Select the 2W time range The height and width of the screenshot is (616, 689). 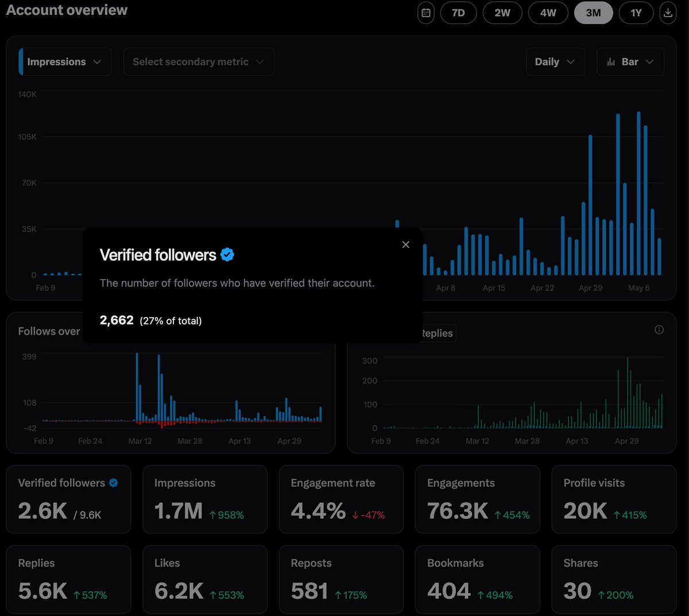502,13
